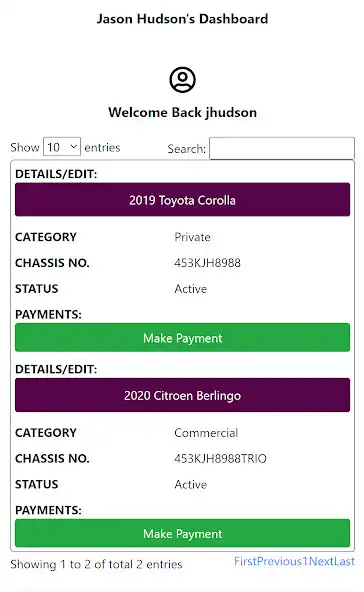Make Payment for the Toyota Corolla
The height and width of the screenshot is (592, 364).
(182, 338)
